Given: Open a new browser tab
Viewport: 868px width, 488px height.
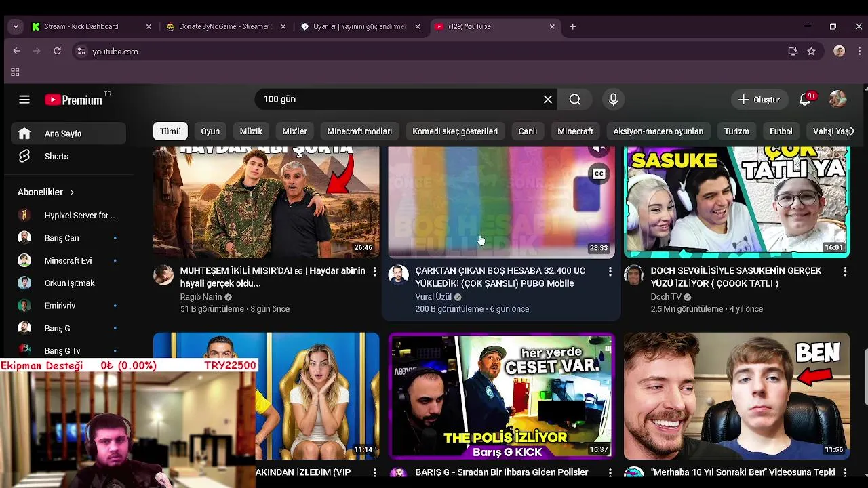Looking at the screenshot, I should [x=572, y=26].
